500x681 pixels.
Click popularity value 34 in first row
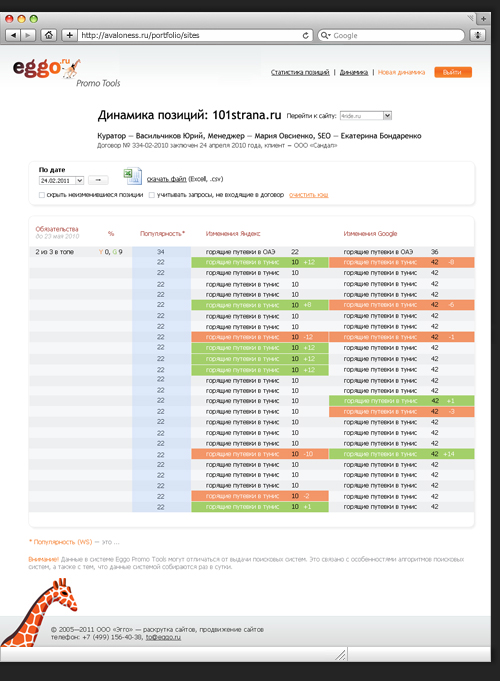coord(161,252)
